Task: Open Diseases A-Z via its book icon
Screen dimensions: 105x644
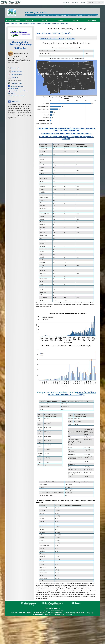Action: coord(9,68)
